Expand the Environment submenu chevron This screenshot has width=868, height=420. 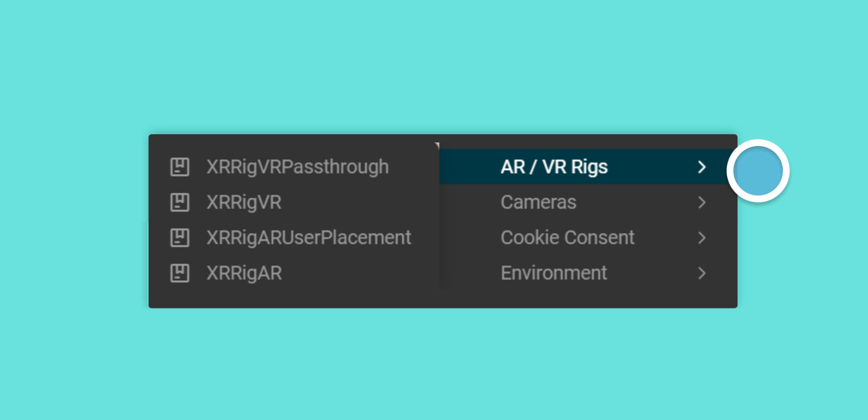pos(702,273)
